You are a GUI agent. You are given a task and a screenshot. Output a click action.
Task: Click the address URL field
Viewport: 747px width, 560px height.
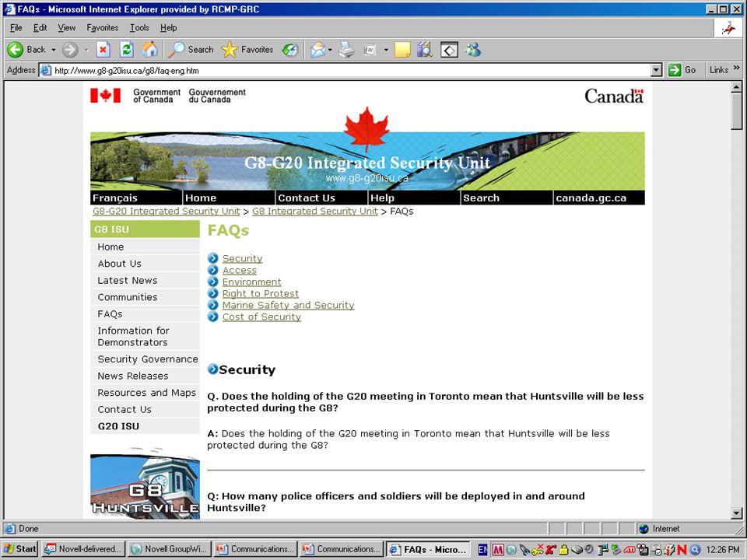[x=350, y=71]
